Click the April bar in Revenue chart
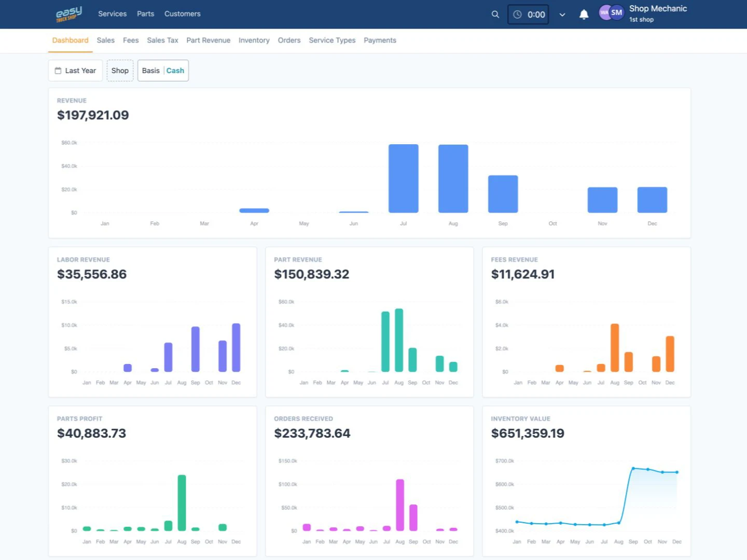This screenshot has width=747, height=560. 254,211
